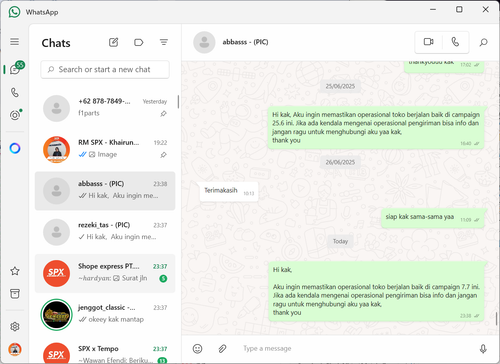Search within the abbasss conversation
The height and width of the screenshot is (364, 500).
tap(483, 42)
